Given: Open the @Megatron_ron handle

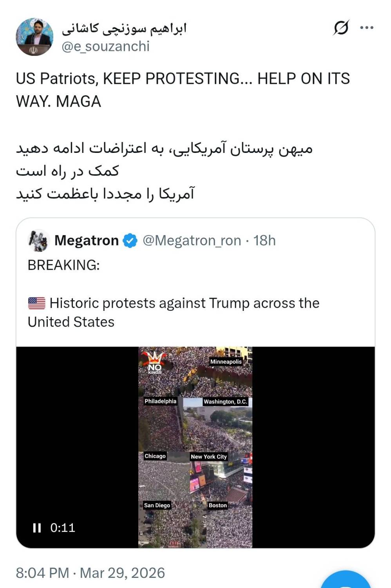Looking at the screenshot, I should tap(192, 240).
